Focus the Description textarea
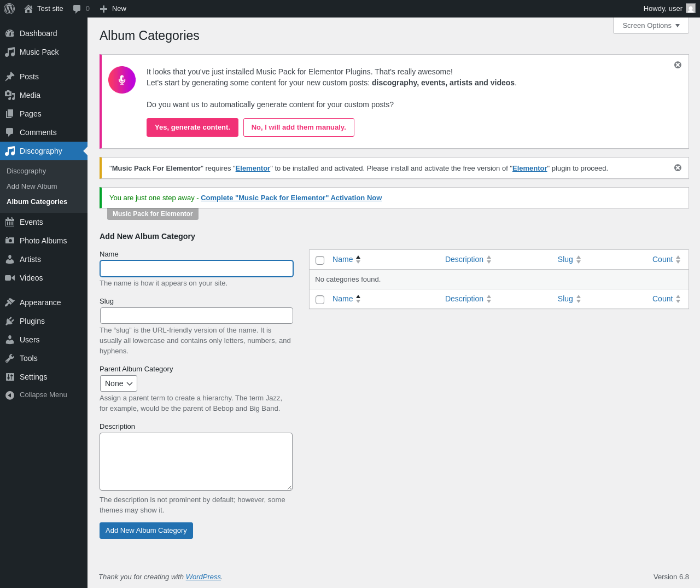 pyautogui.click(x=196, y=462)
